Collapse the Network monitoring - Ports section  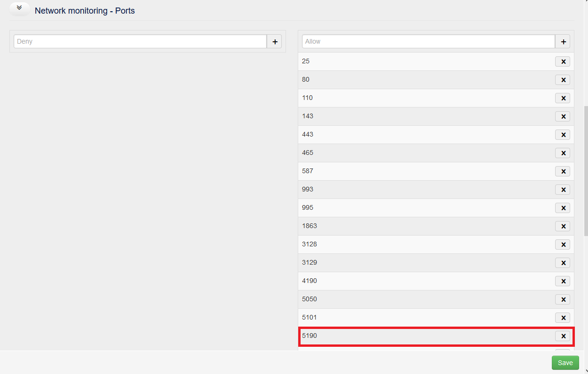[x=19, y=8]
